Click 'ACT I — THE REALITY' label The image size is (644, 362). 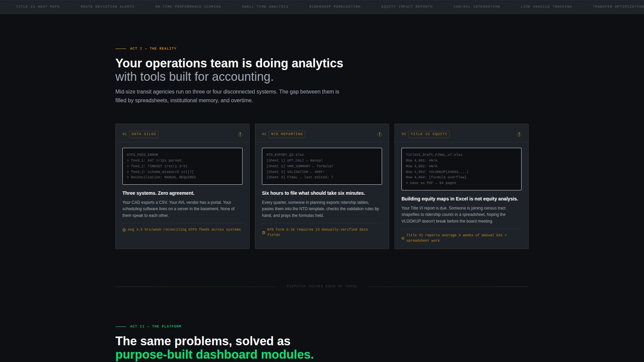pos(153,49)
